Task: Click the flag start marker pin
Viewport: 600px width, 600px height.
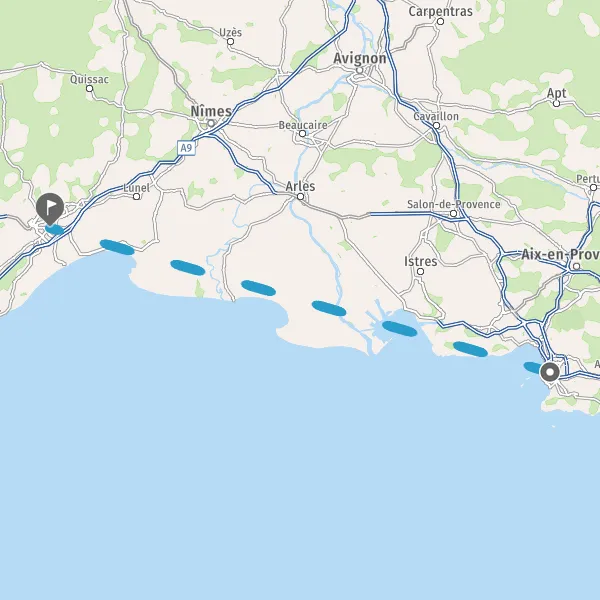Action: (x=50, y=209)
